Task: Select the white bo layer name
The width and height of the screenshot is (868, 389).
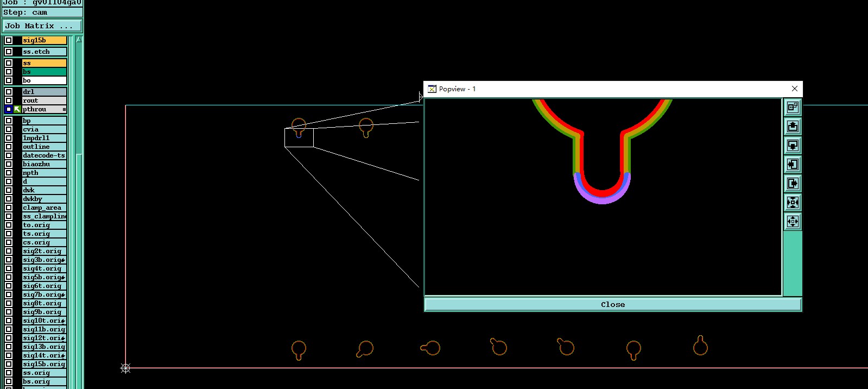Action: (44, 80)
